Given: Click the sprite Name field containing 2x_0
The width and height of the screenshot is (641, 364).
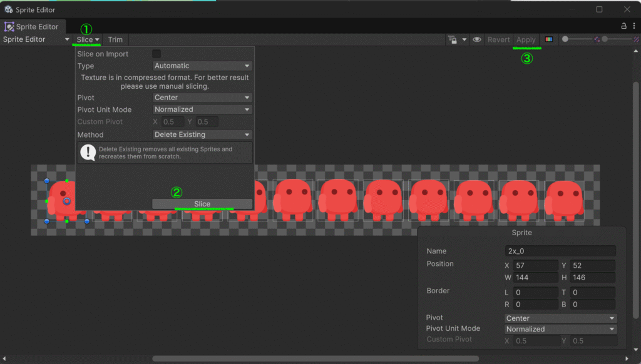Looking at the screenshot, I should click(x=560, y=251).
